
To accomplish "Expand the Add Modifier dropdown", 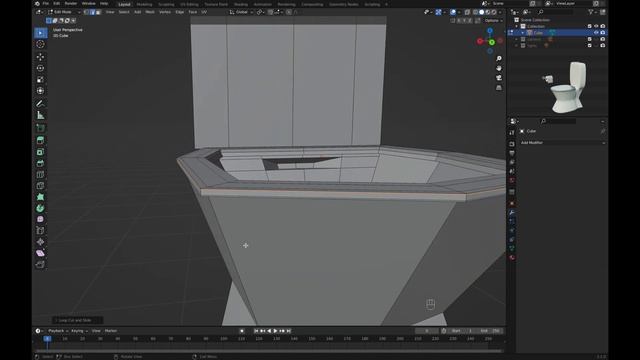I will (x=562, y=143).
